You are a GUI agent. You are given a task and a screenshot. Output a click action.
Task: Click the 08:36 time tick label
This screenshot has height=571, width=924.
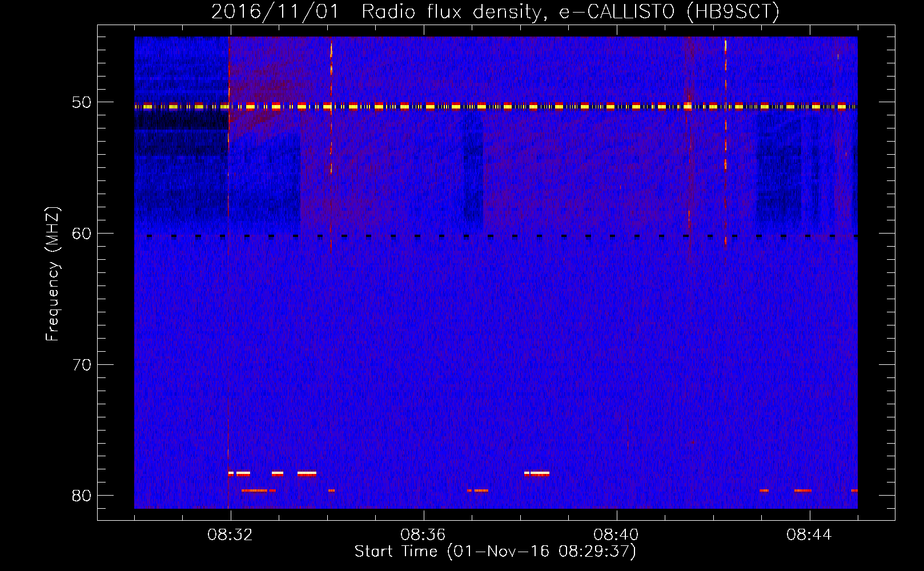423,535
